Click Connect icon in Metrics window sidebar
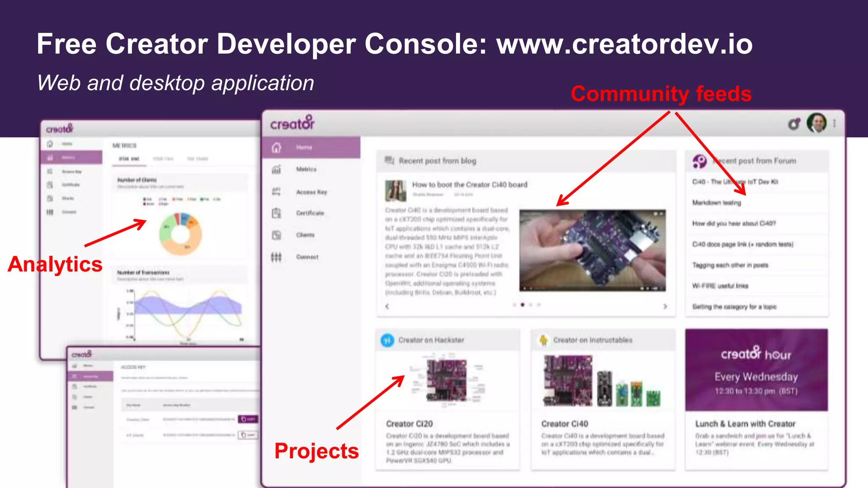The image size is (868, 488). tap(50, 212)
